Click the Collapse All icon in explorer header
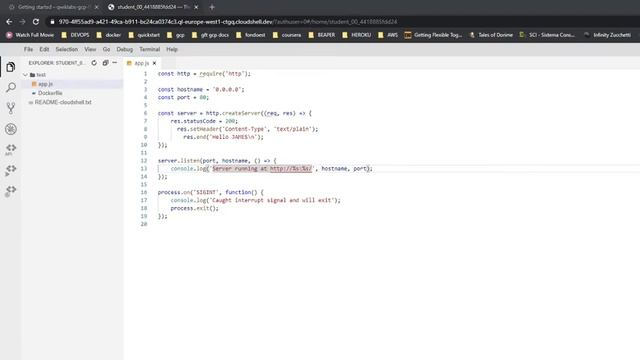This screenshot has width=640, height=360. 105,63
